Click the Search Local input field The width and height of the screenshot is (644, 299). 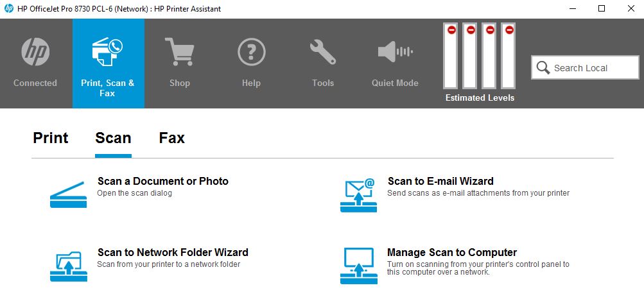pos(586,67)
